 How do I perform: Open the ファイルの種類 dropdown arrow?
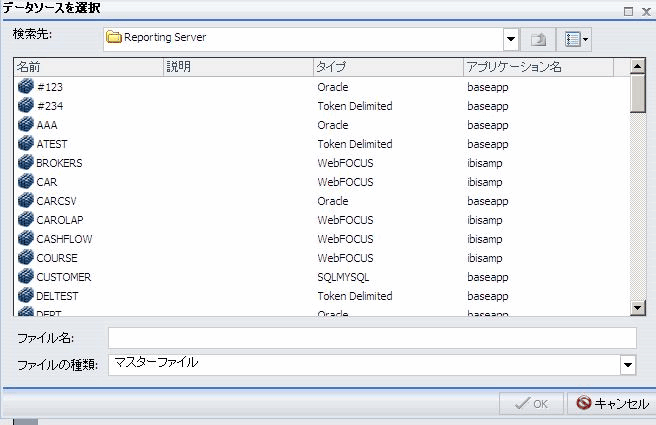pos(628,365)
